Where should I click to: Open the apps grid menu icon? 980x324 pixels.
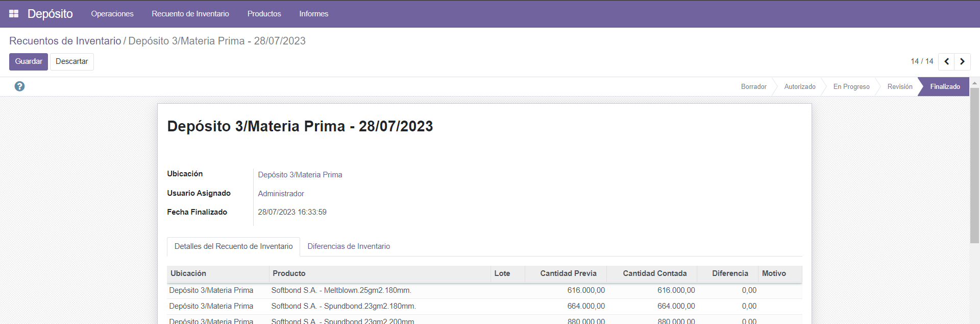[x=14, y=14]
